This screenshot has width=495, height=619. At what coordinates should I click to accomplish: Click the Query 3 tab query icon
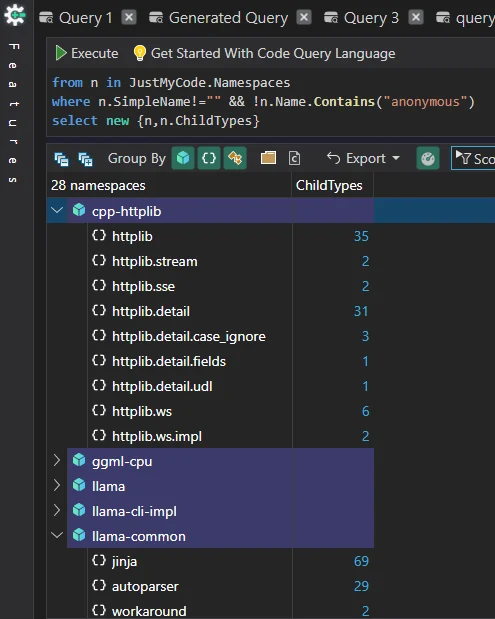(331, 18)
